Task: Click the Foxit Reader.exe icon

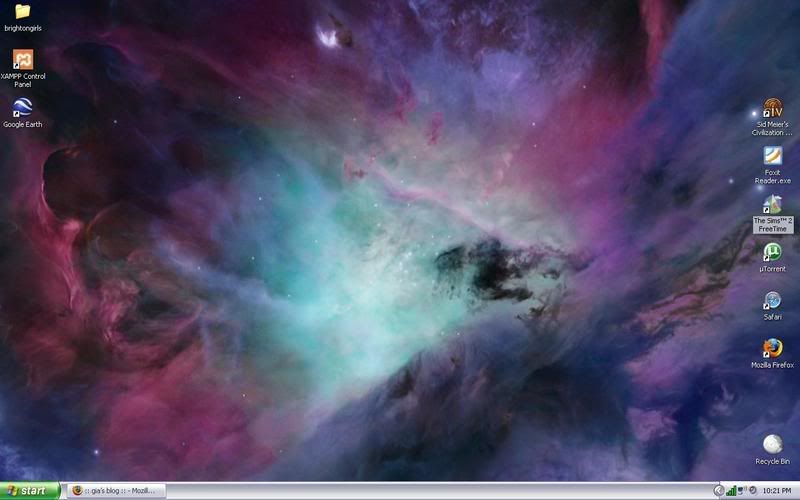Action: pos(772,156)
